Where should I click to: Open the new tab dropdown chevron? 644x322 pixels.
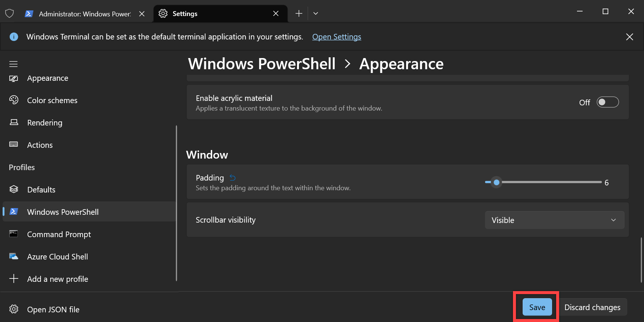[x=316, y=14]
